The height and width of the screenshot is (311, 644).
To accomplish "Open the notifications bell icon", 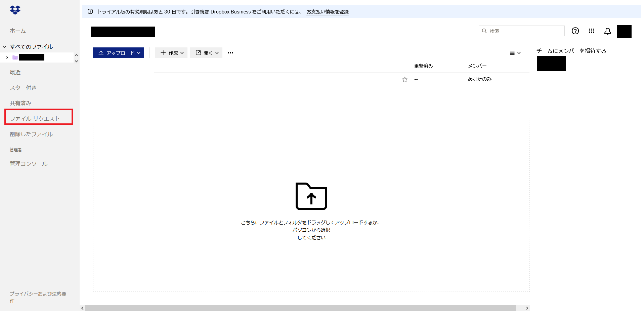I will [607, 31].
